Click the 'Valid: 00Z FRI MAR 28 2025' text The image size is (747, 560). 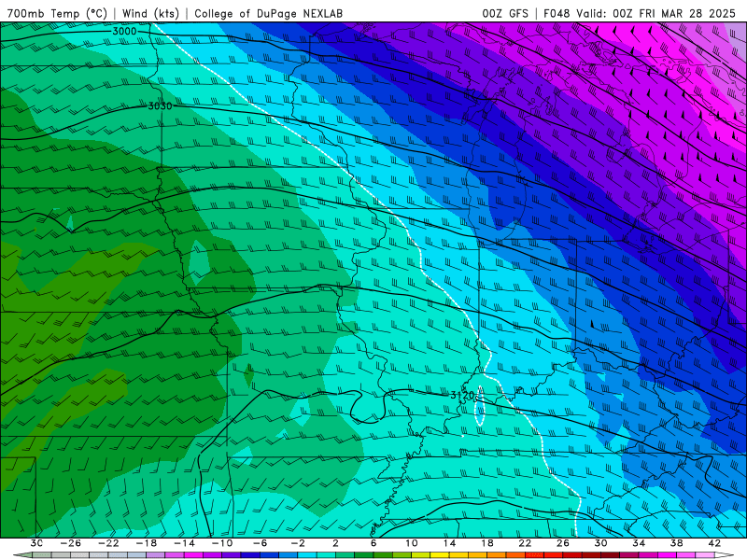tap(656, 13)
